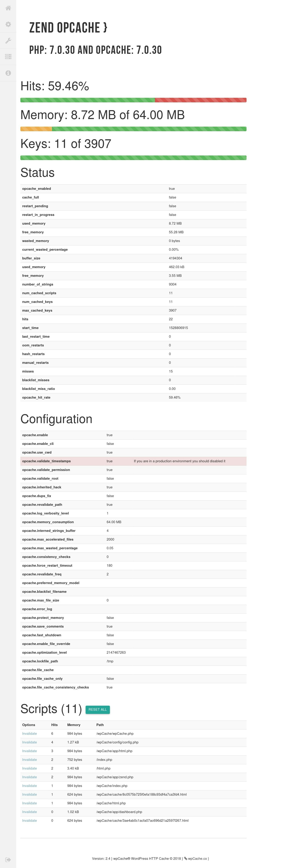This screenshot has height=868, width=293.
Task: Click the Hits percentage progress bar
Action: pyautogui.click(x=133, y=100)
